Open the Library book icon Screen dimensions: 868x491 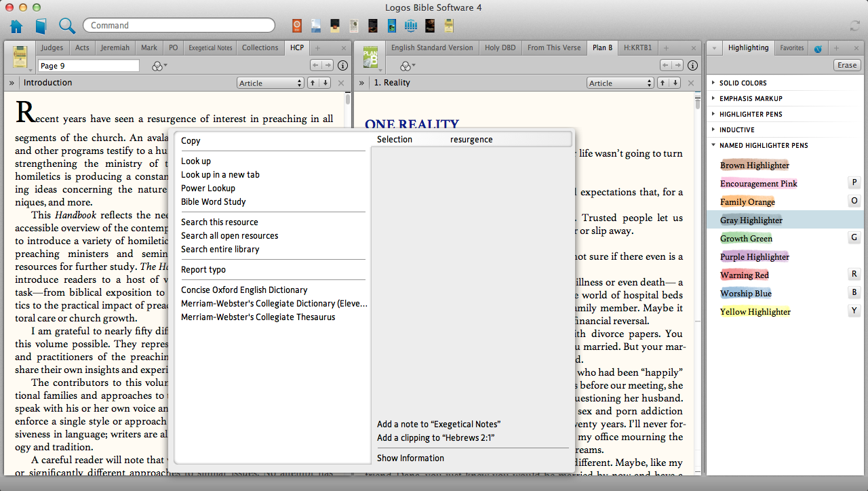click(41, 26)
